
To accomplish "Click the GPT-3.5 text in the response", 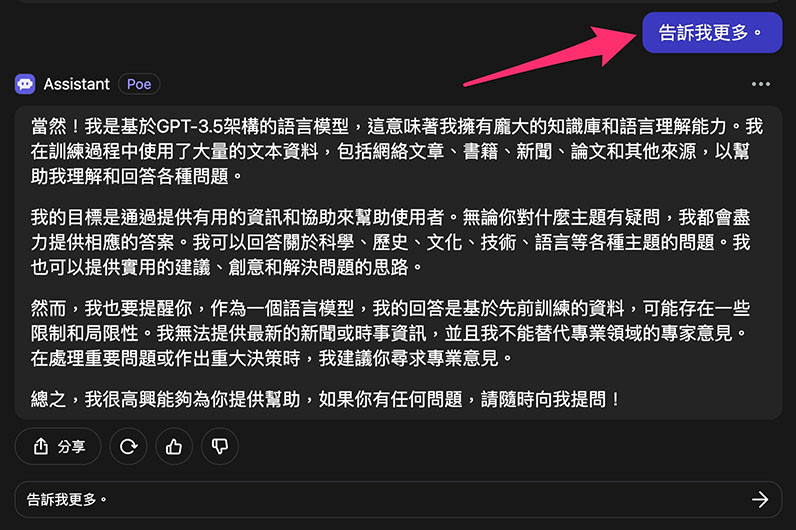I will pyautogui.click(x=190, y=126).
